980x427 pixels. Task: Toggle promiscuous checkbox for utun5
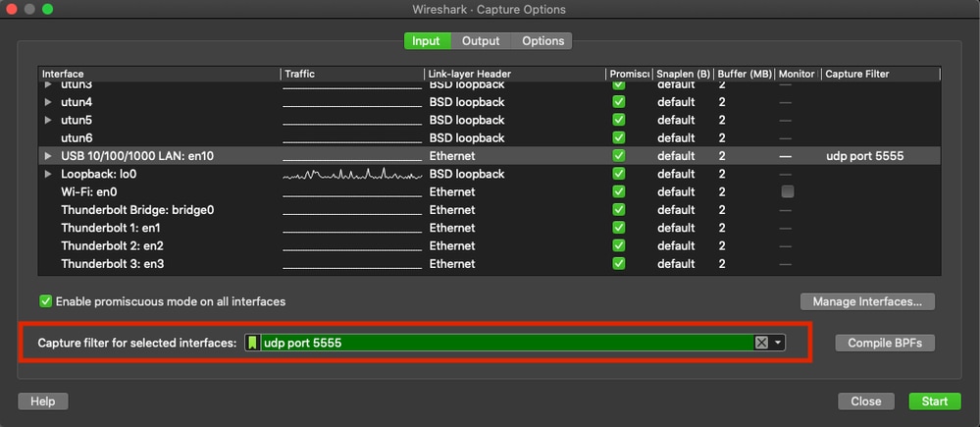(618, 120)
